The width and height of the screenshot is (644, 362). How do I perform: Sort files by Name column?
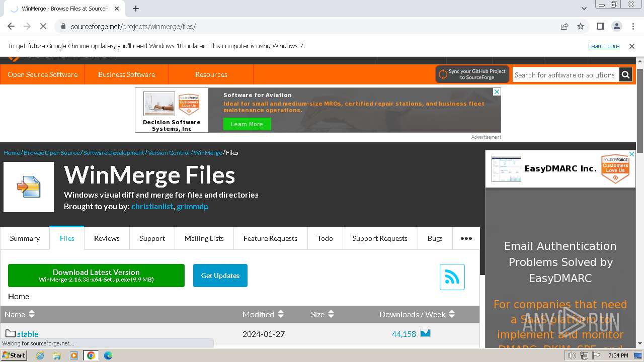20,314
